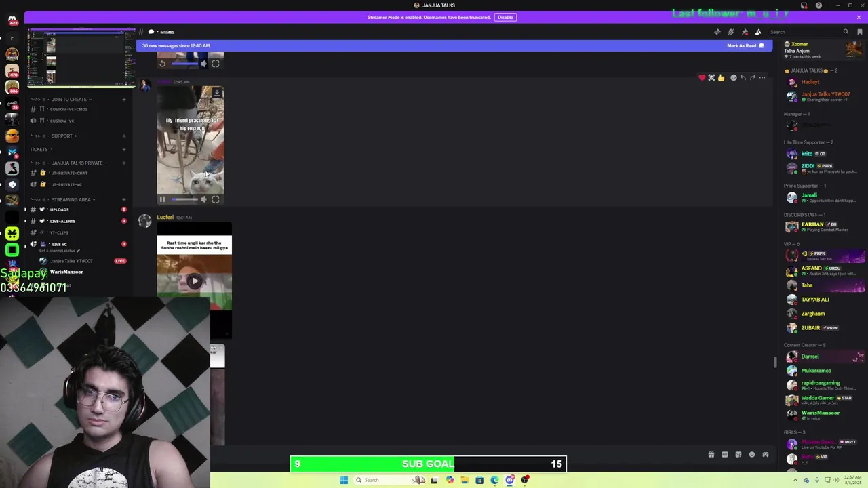Viewport: 868px width, 488px height.
Task: React with the red heart emoji
Action: (702, 78)
